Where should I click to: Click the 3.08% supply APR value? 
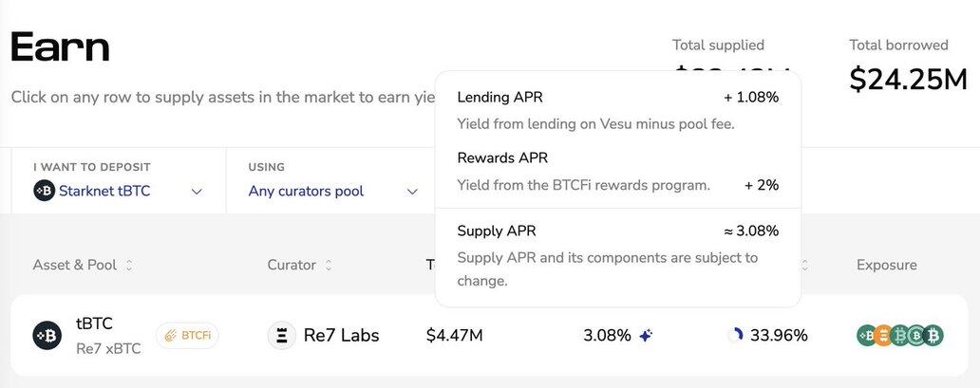tap(607, 335)
